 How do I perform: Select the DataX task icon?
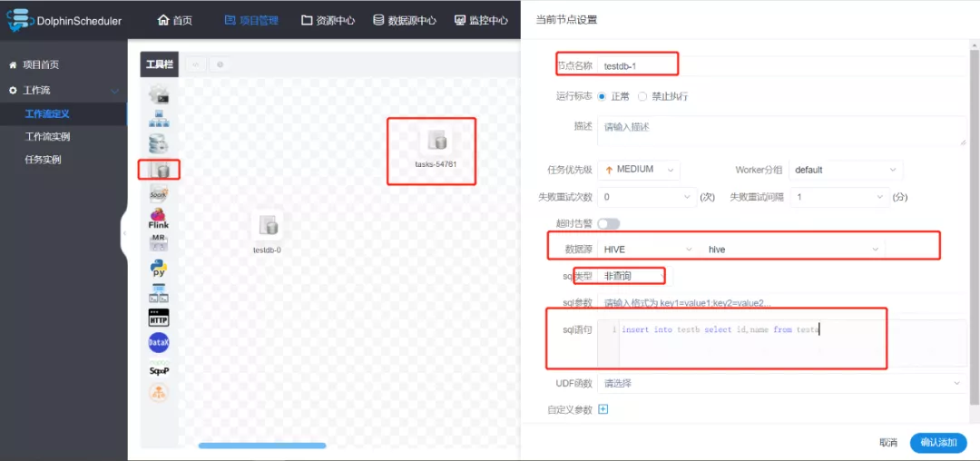(x=159, y=342)
